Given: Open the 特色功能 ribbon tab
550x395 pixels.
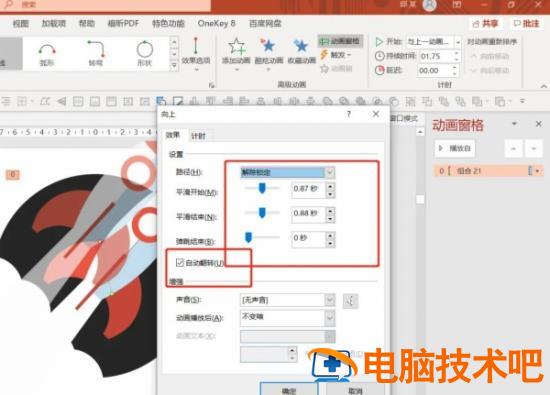Looking at the screenshot, I should click(168, 24).
